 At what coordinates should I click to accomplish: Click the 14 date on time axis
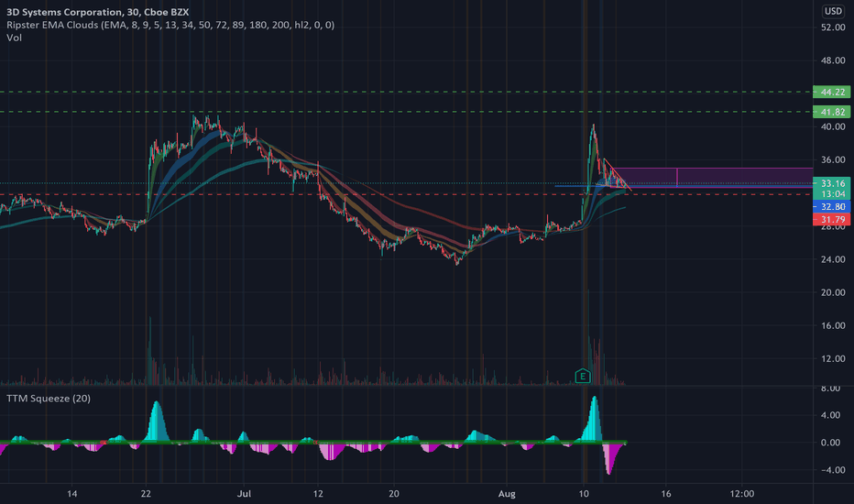pyautogui.click(x=71, y=494)
